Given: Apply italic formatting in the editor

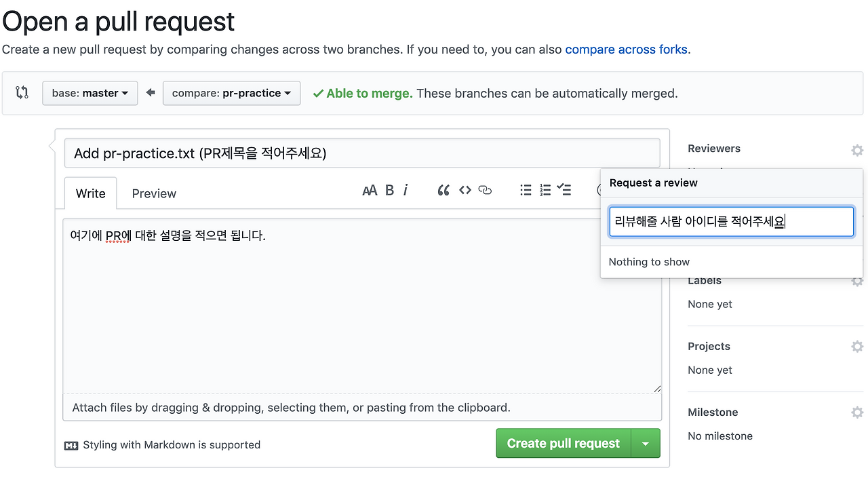Looking at the screenshot, I should 406,191.
